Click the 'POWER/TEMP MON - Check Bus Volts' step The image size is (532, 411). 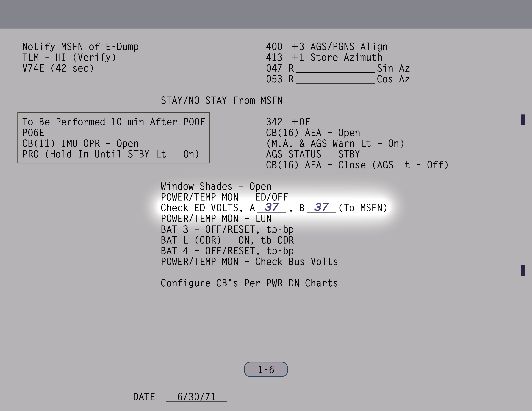(x=249, y=262)
